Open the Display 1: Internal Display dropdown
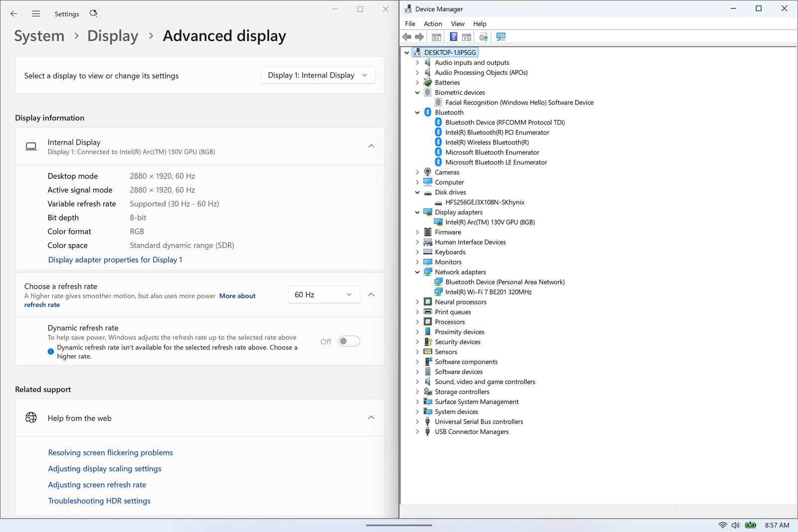The height and width of the screenshot is (532, 798). click(318, 75)
